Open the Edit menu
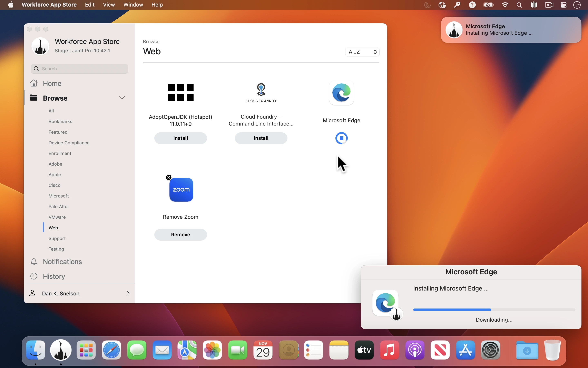 point(90,5)
